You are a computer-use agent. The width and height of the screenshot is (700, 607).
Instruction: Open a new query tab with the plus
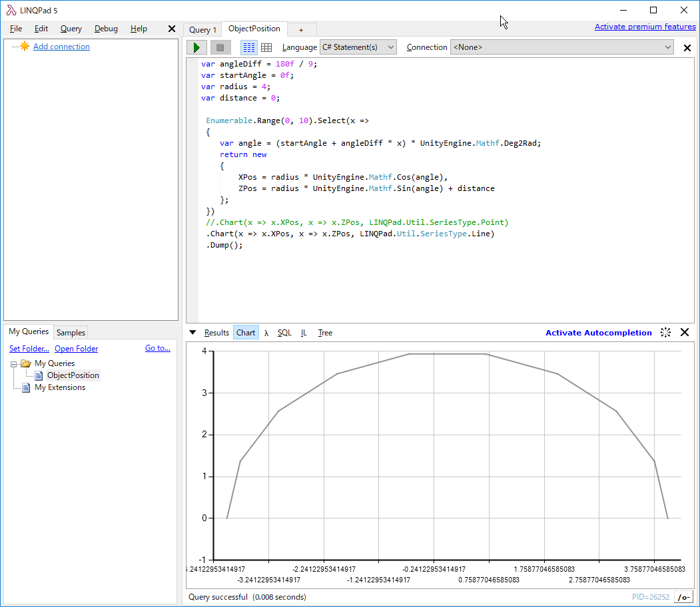[301, 29]
